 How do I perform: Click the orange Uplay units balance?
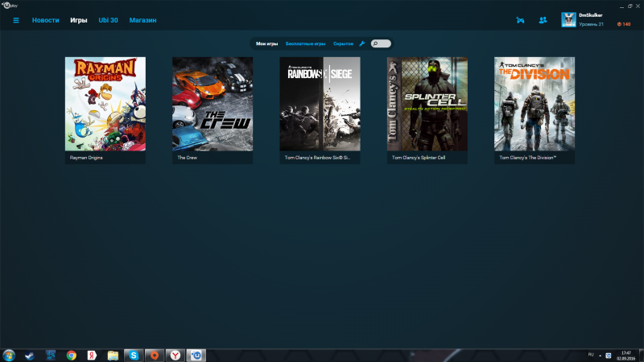click(x=624, y=24)
